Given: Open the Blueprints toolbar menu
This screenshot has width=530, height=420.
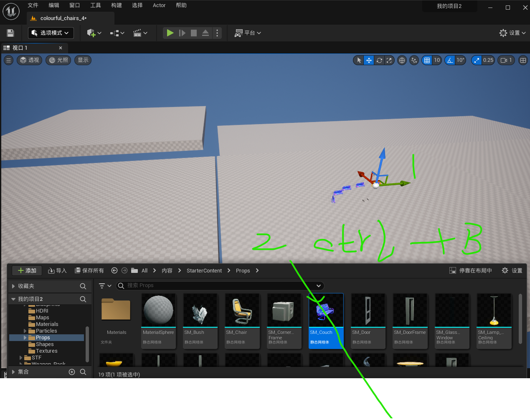Looking at the screenshot, I should pos(117,33).
